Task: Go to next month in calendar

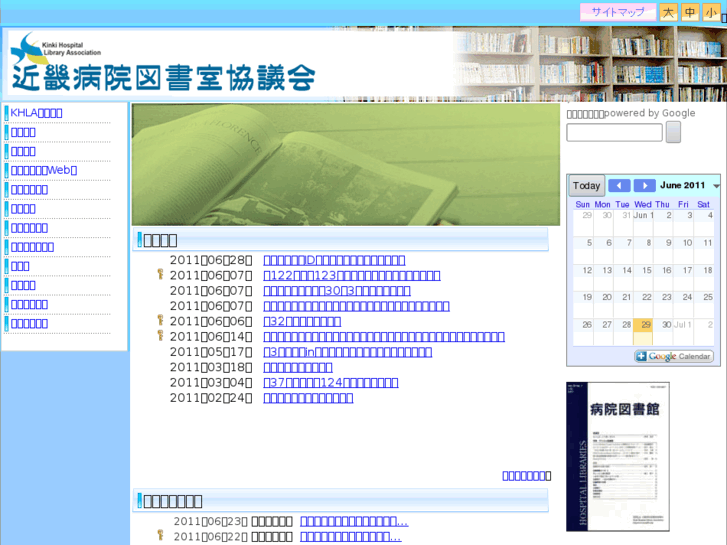Action: 644,186
